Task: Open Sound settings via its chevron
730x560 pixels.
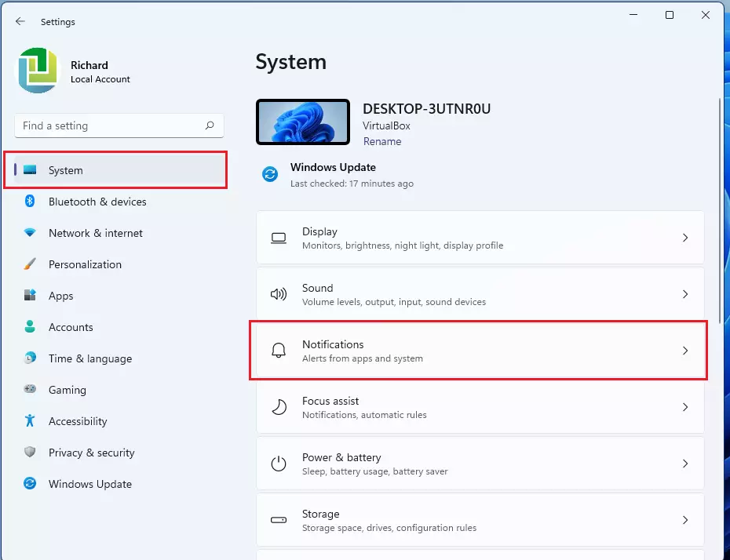Action: click(x=684, y=294)
